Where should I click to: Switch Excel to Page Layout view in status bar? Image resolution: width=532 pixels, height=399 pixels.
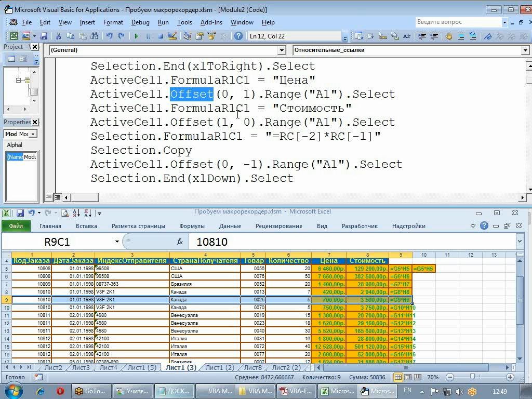(x=407, y=378)
